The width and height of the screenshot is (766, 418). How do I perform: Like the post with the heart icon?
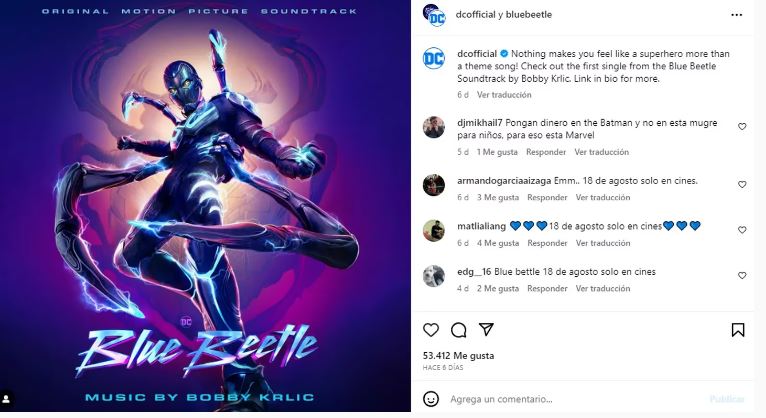431,330
